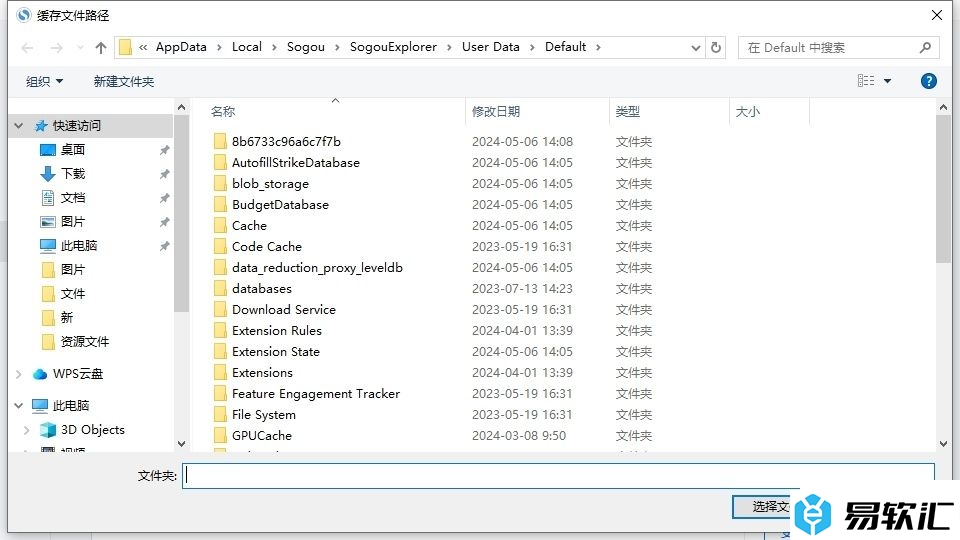Select the data_reduction_proxy_leveldb folder

(317, 268)
